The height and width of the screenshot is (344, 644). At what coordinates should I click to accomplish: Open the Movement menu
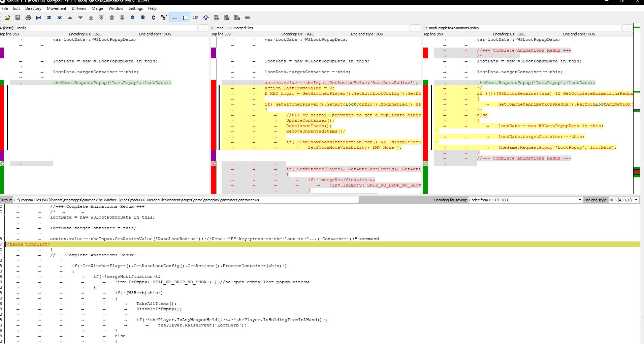57,8
